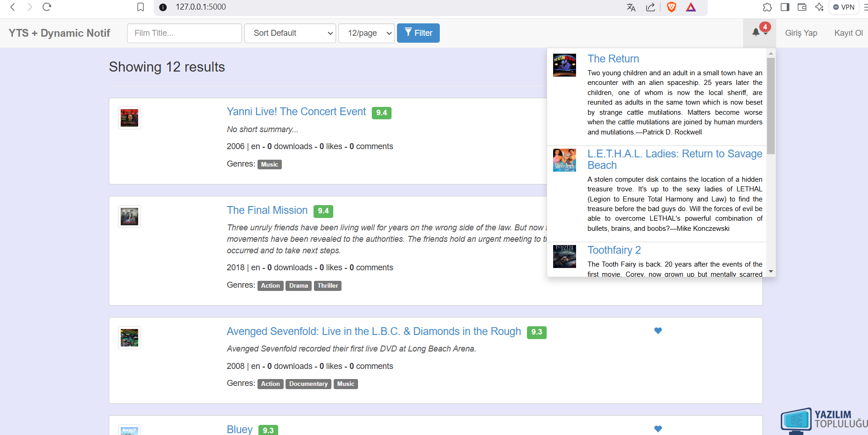The width and height of the screenshot is (868, 435).
Task: Like Avenged Sevenfold with the heart icon
Action: pyautogui.click(x=658, y=330)
